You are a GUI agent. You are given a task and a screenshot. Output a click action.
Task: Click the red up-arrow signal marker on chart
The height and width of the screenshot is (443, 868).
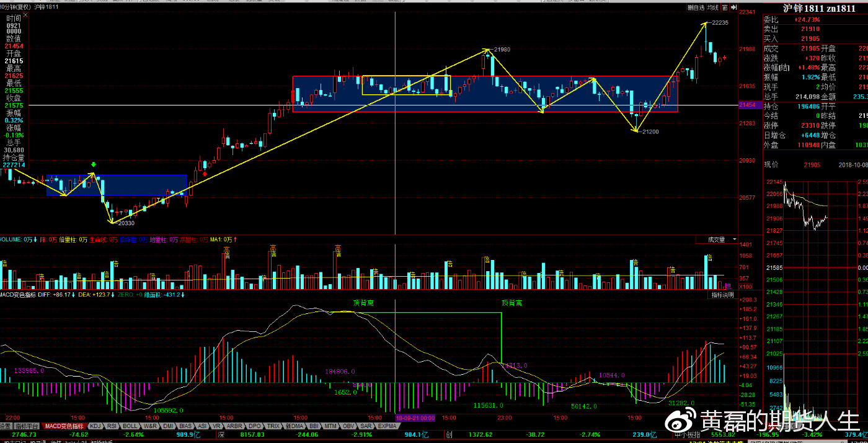point(205,174)
